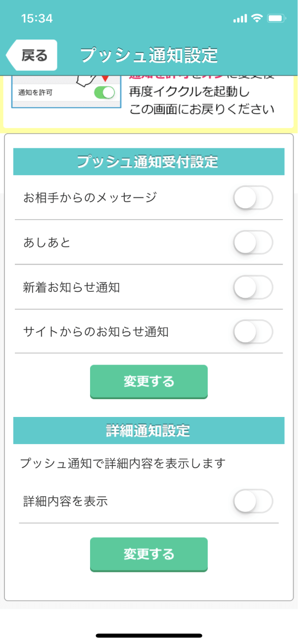Toggle サイトからのお知らせ通知 switch
298x644 pixels.
[x=253, y=332]
